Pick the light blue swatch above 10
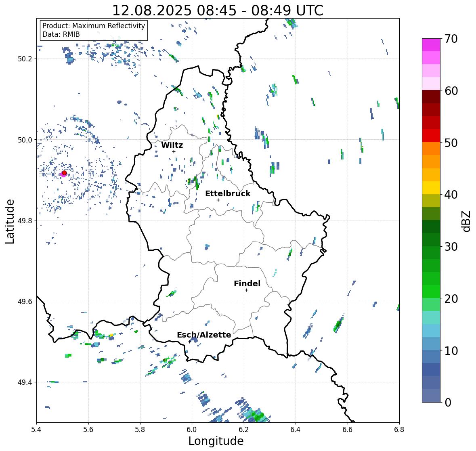 pos(431,344)
